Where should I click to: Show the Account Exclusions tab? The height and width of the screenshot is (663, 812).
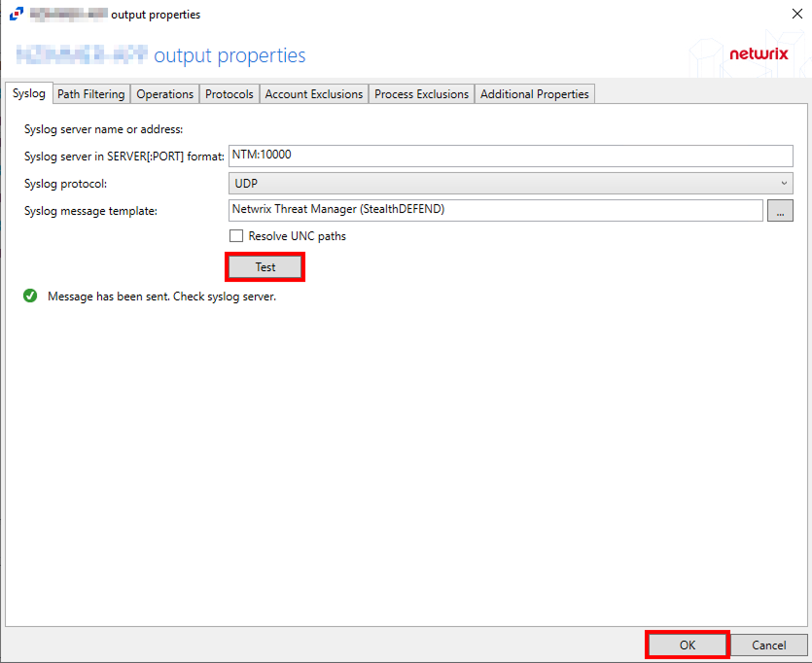(x=314, y=94)
